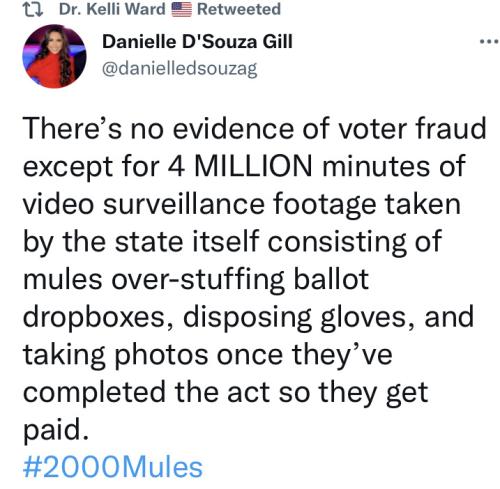Click the phrase "video surveillance footage"
The width and height of the screenshot is (500, 489).
[x=200, y=204]
